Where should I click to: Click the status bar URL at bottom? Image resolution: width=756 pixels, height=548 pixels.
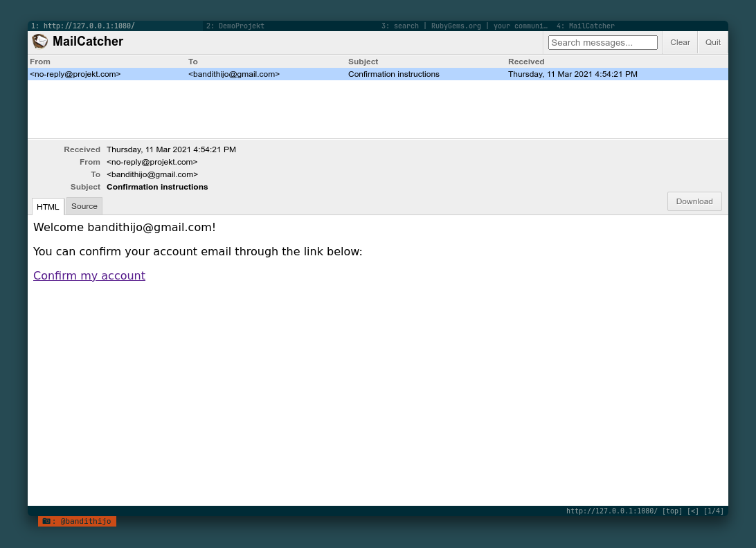pos(611,511)
